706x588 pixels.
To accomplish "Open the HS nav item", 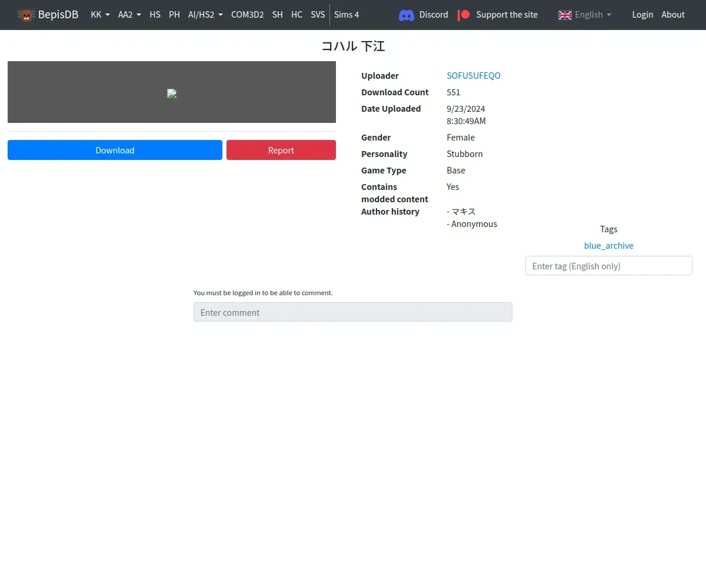I will [x=155, y=15].
